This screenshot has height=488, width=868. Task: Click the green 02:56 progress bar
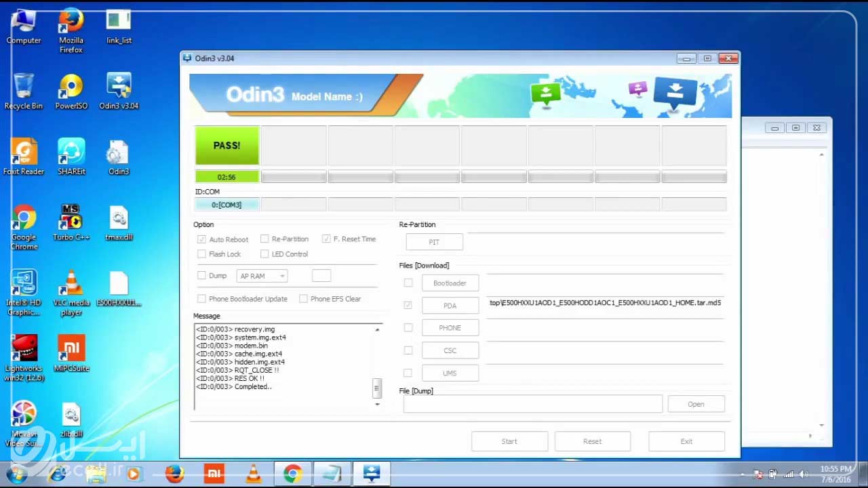click(x=226, y=177)
